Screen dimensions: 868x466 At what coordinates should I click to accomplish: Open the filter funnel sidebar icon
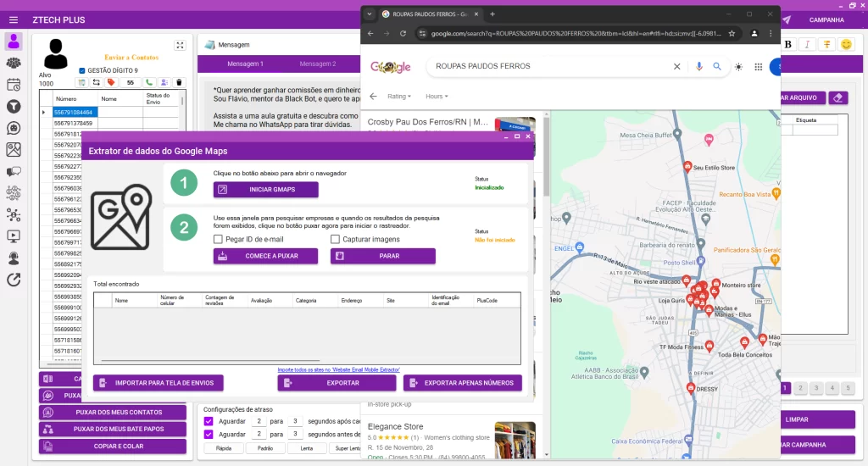tap(14, 106)
